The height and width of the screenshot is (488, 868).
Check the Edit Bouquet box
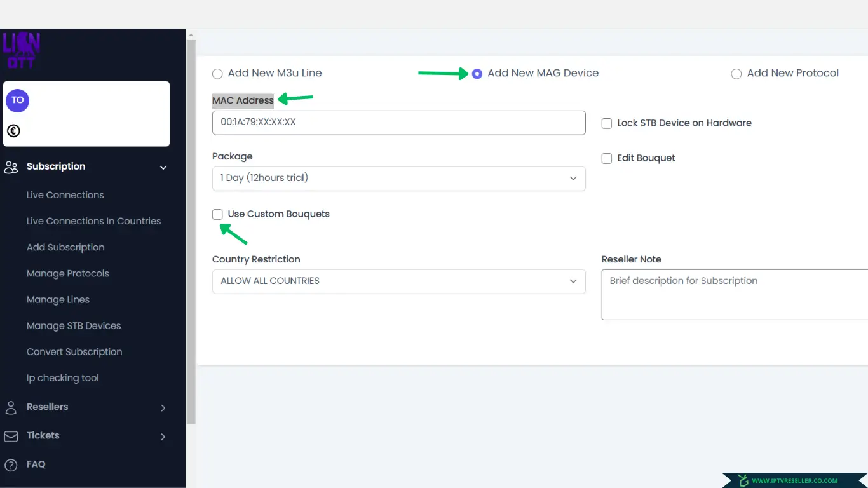pyautogui.click(x=607, y=158)
